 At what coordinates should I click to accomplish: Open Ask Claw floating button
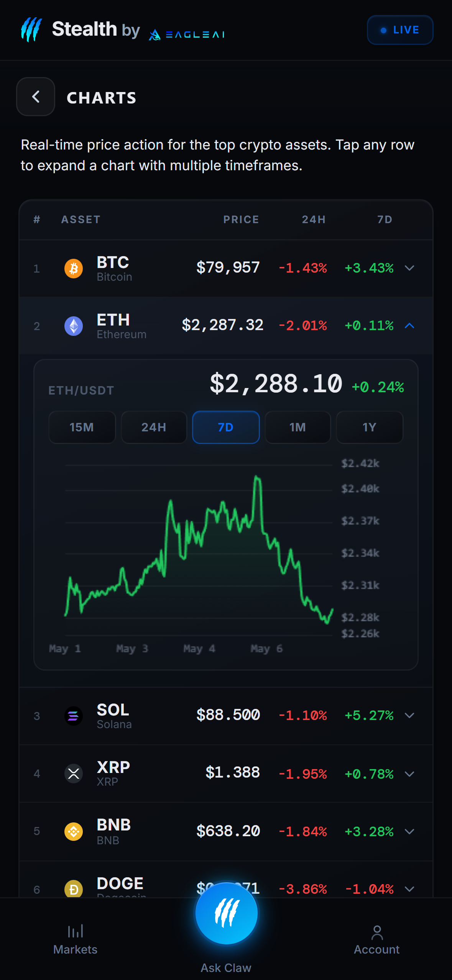pyautogui.click(x=226, y=913)
